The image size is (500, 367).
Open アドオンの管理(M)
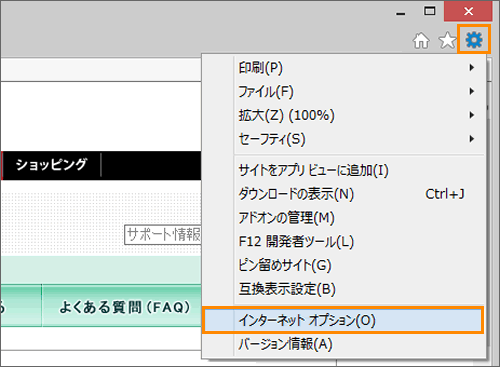[343, 218]
